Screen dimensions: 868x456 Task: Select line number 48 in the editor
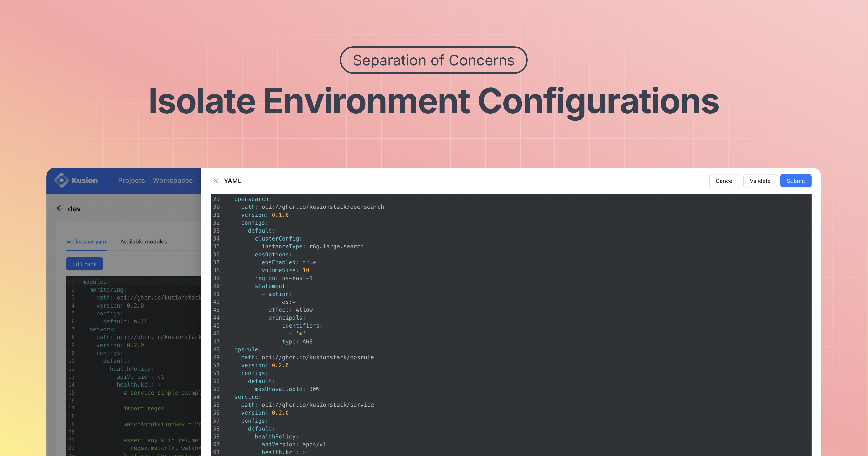point(216,349)
